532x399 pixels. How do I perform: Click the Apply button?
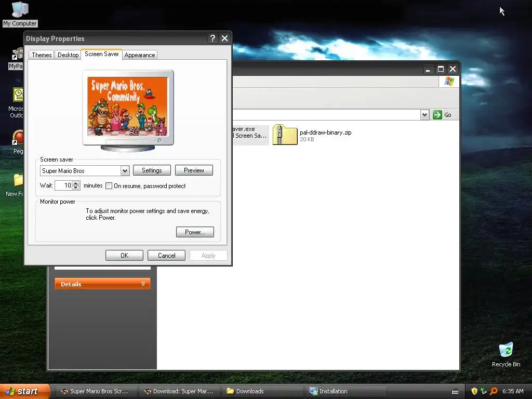tap(208, 256)
